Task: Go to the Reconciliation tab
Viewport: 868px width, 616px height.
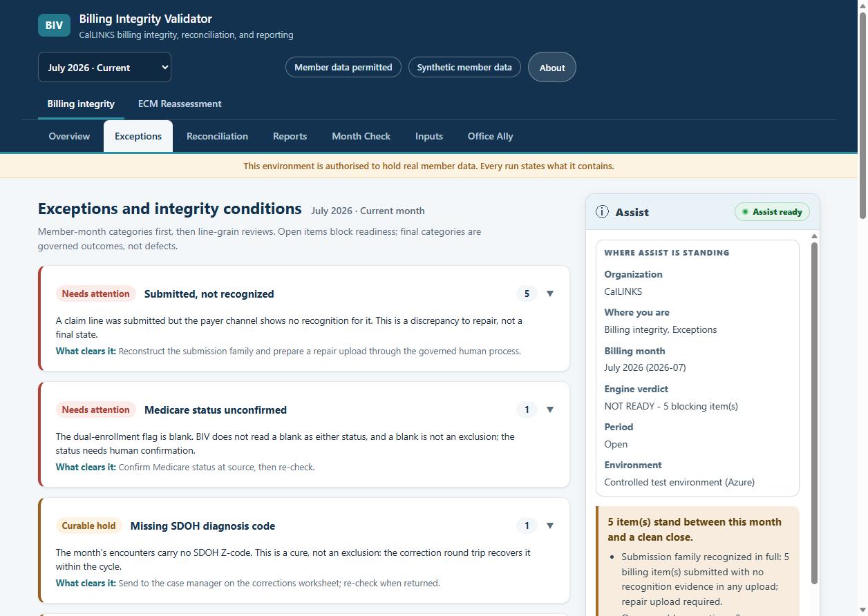Action: click(x=217, y=136)
